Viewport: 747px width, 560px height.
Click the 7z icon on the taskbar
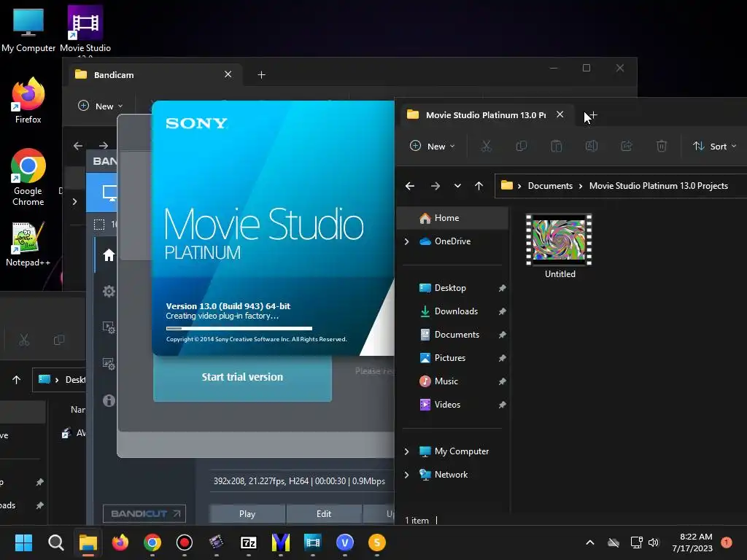tap(249, 542)
